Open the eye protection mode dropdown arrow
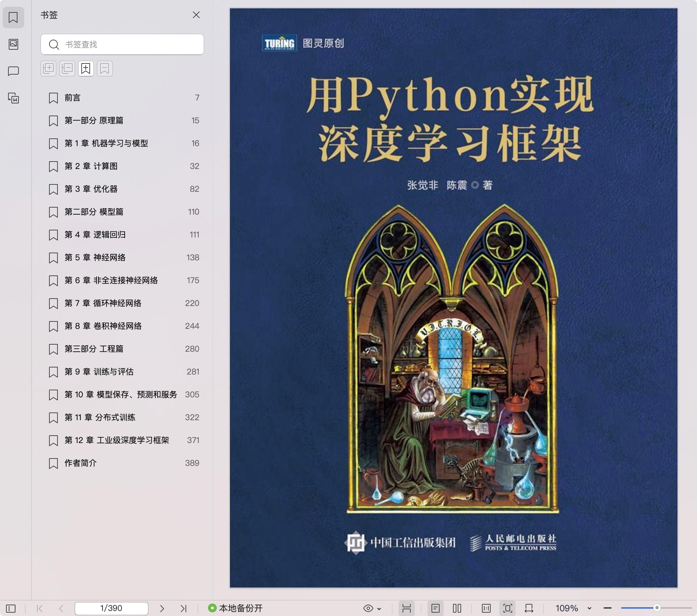The image size is (697, 616). click(379, 609)
